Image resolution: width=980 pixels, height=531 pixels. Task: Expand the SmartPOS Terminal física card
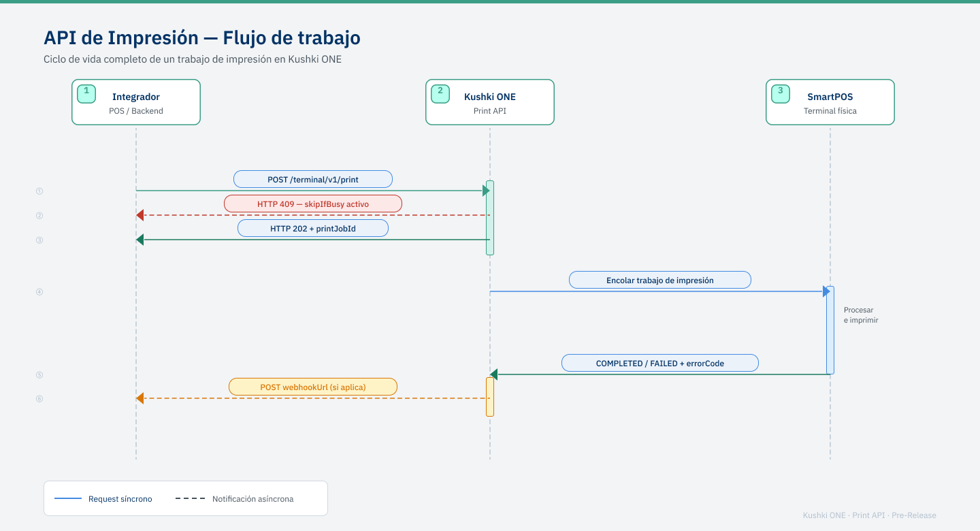[830, 101]
